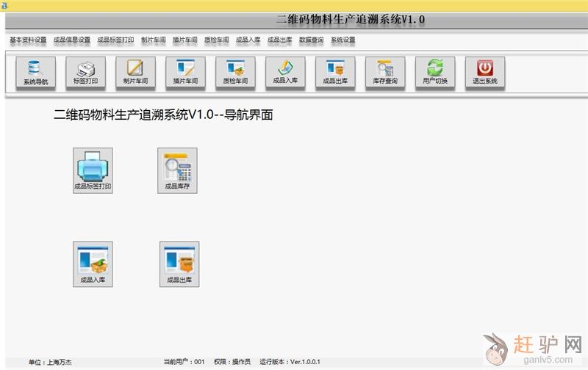Open 成品入库 from the icon toolbar
This screenshot has width=588, height=370.
pyautogui.click(x=285, y=73)
